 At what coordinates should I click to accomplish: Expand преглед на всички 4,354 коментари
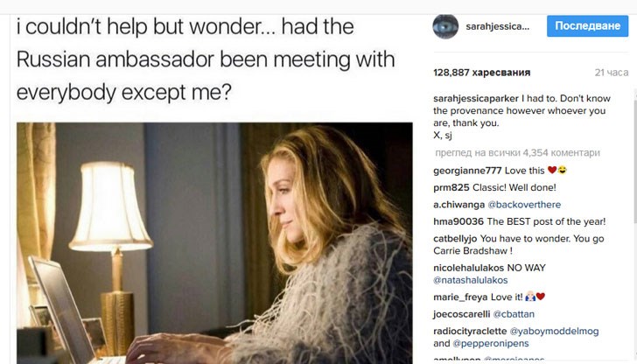[517, 153]
